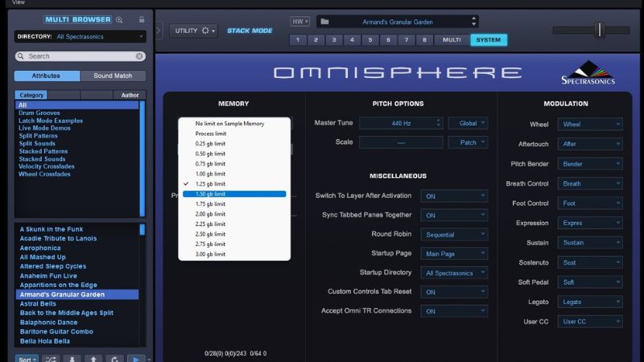Toggle the browser lock icon
The width and height of the screenshot is (644, 362).
142,19
